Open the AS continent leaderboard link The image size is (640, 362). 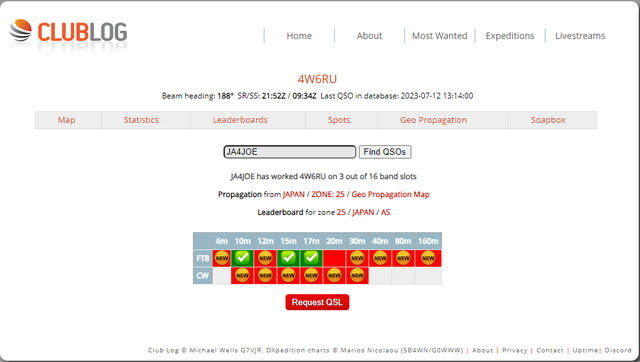pos(385,212)
